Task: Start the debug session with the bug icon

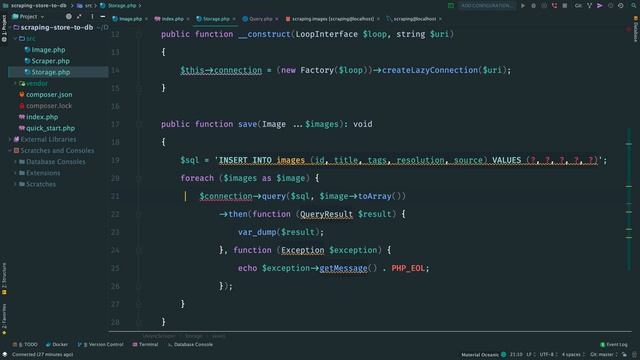Action: click(x=533, y=6)
